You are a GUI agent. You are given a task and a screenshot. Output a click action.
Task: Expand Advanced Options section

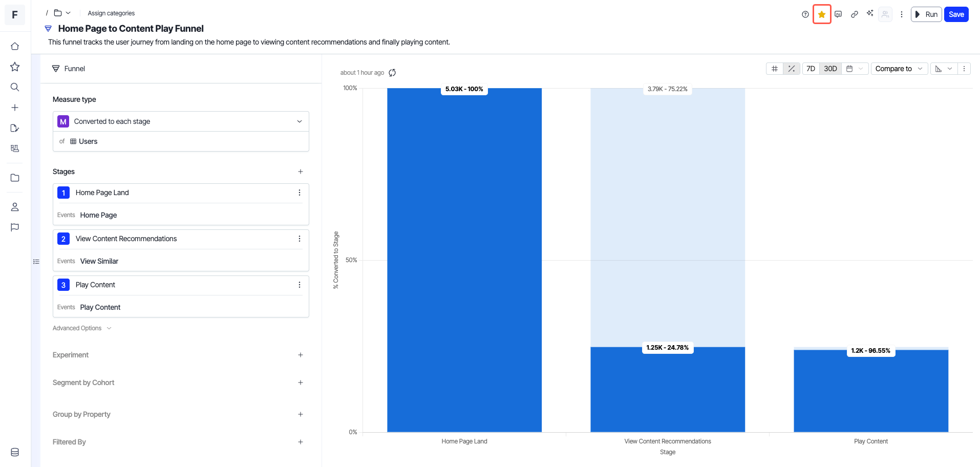[82, 328]
